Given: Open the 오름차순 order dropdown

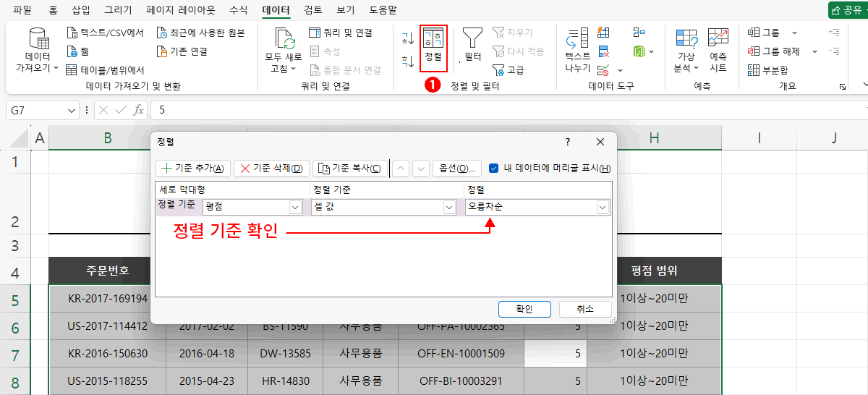Looking at the screenshot, I should [x=603, y=208].
